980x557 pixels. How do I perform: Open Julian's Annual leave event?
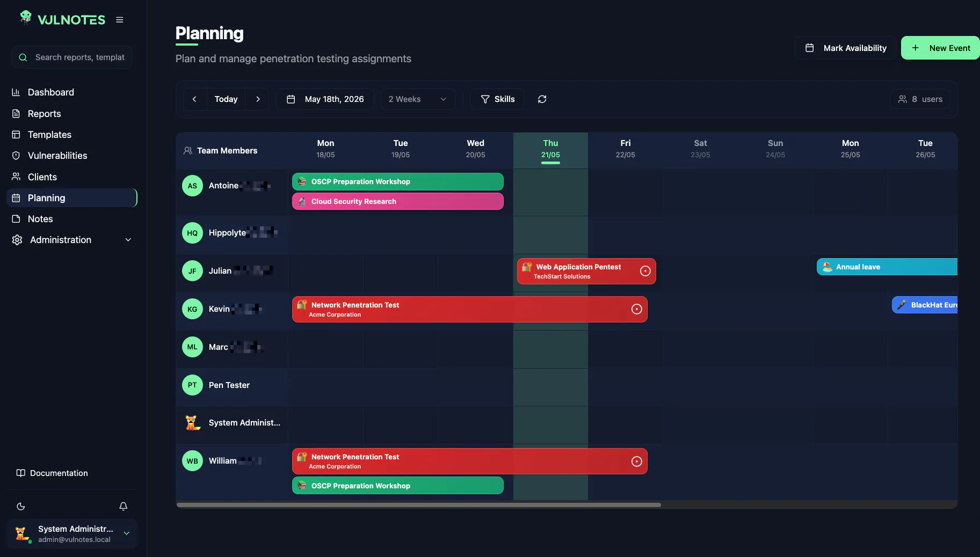tap(887, 267)
